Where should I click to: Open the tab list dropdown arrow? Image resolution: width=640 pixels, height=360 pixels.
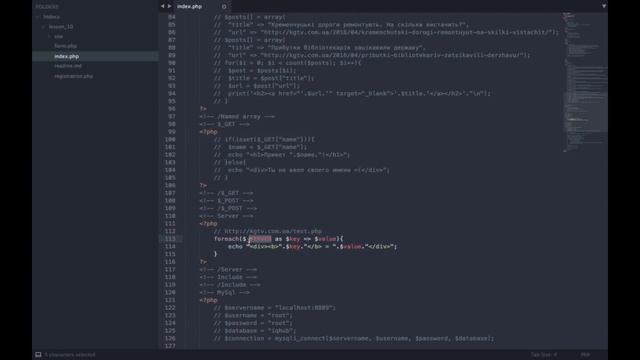[x=604, y=6]
